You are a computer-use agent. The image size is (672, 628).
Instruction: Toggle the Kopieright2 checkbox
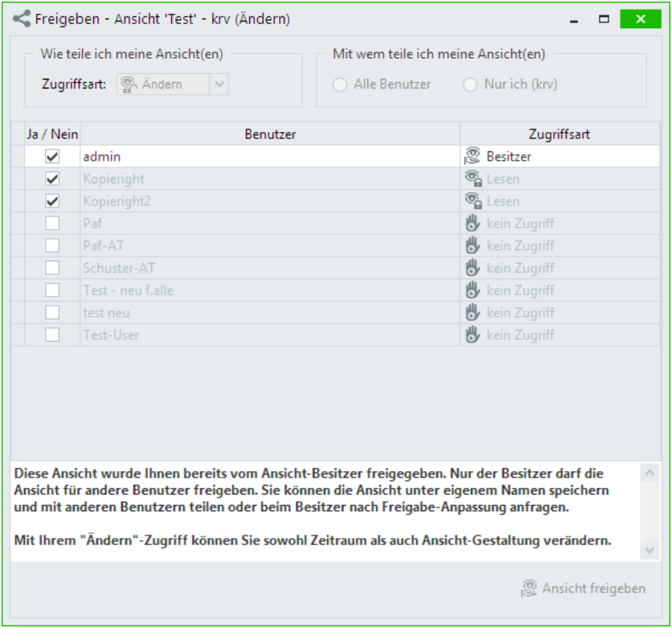point(52,201)
